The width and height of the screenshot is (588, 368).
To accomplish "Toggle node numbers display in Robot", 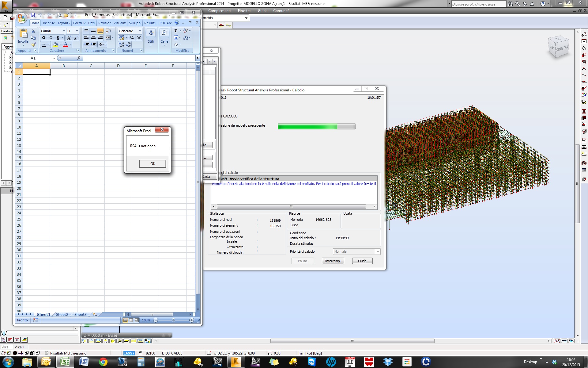I will click(x=84, y=341).
